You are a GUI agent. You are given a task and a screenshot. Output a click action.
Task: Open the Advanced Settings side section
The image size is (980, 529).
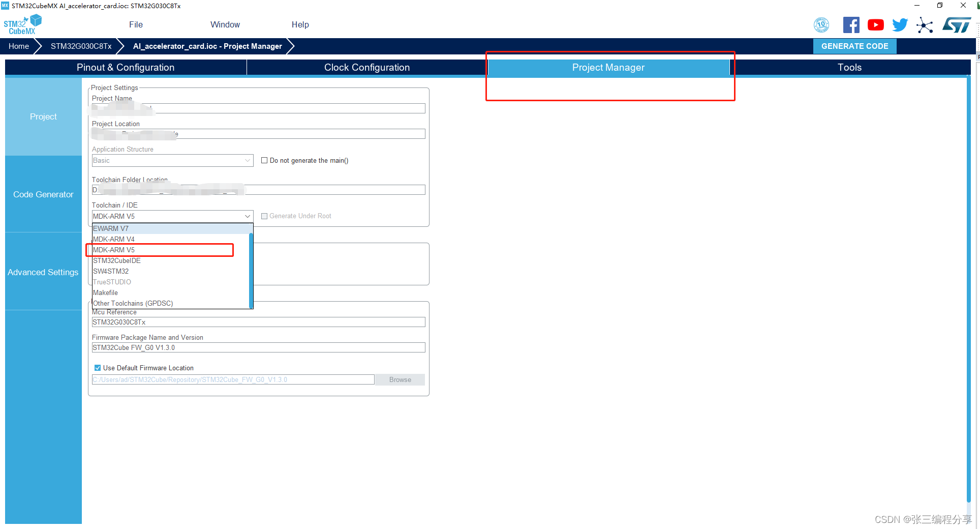click(x=43, y=273)
